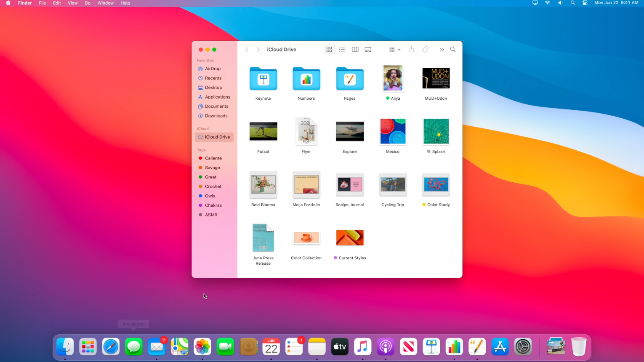The height and width of the screenshot is (362, 644).
Task: Open the Go menu
Action: pyautogui.click(x=88, y=3)
